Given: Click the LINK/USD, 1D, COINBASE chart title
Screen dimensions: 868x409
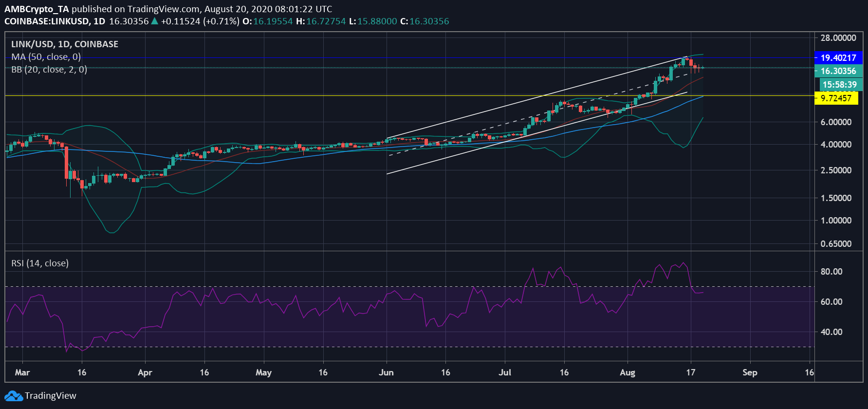Looking at the screenshot, I should tap(65, 44).
